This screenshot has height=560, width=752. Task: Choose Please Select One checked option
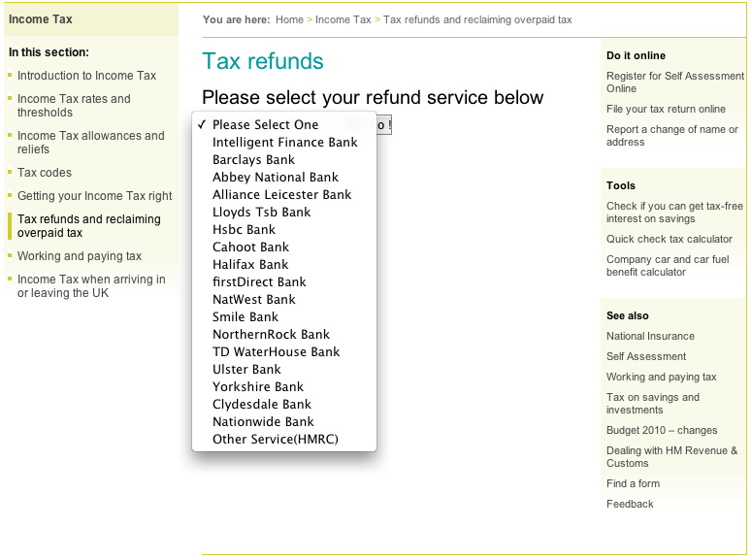click(x=265, y=125)
